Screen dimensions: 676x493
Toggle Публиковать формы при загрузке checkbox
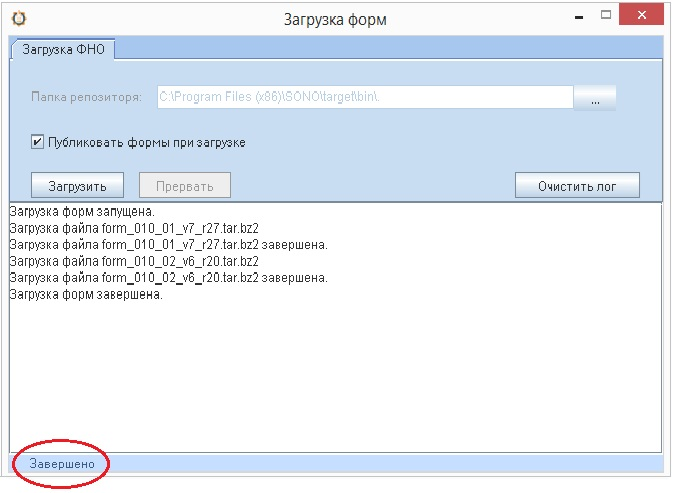tap(38, 142)
